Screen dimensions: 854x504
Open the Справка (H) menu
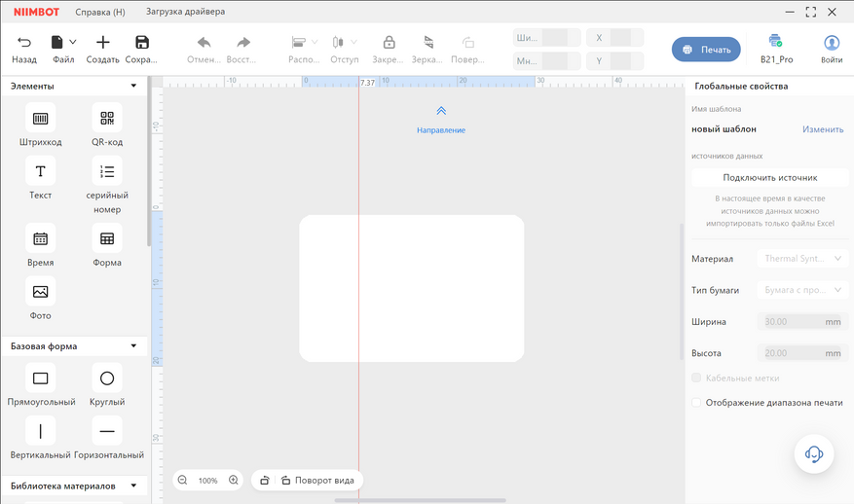[100, 12]
